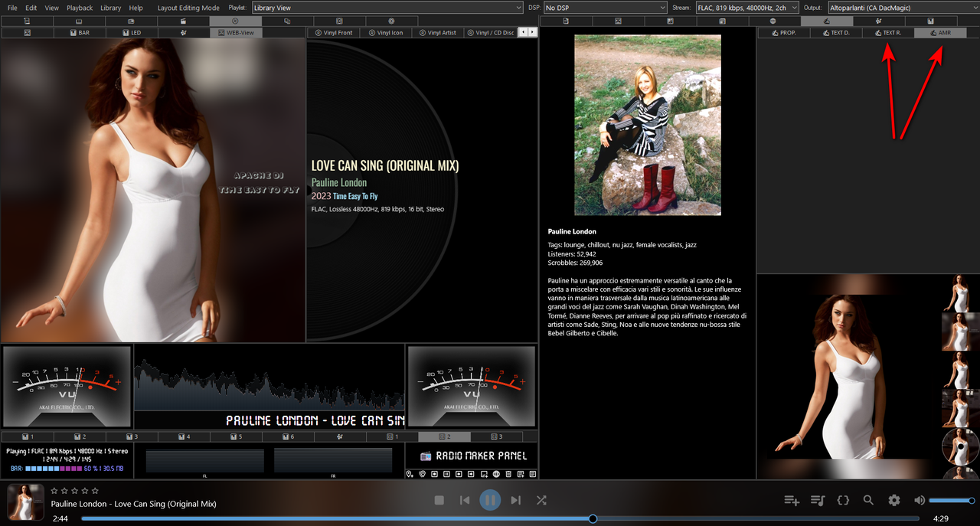The height and width of the screenshot is (526, 980).
Task: Adjust the volume slider
Action: (952, 500)
